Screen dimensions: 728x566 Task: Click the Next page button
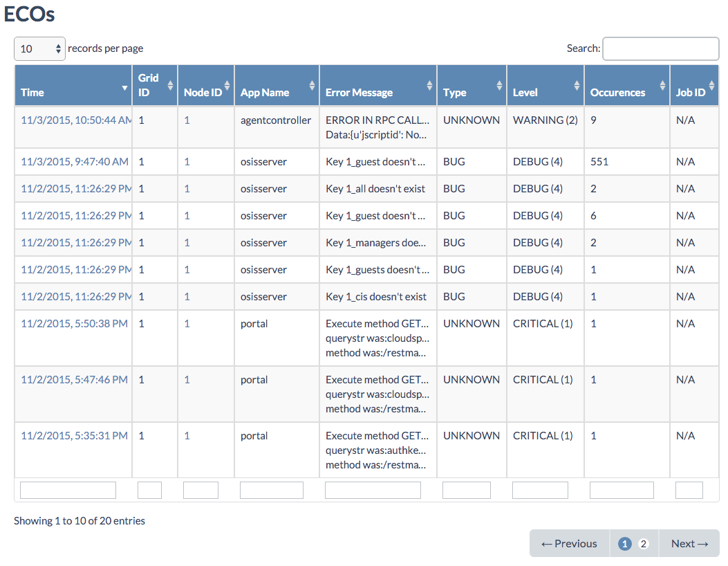pyautogui.click(x=689, y=544)
